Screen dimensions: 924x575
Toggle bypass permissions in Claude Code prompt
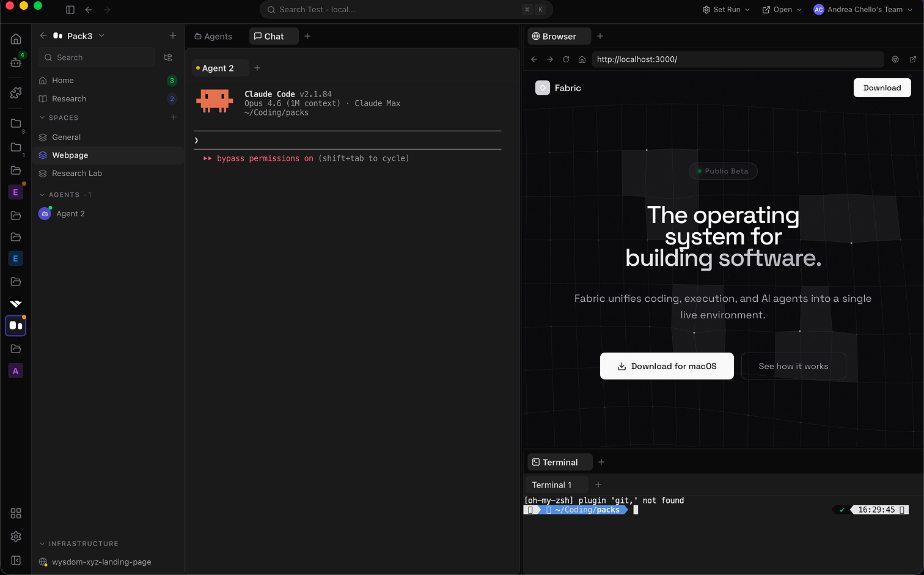pos(263,158)
